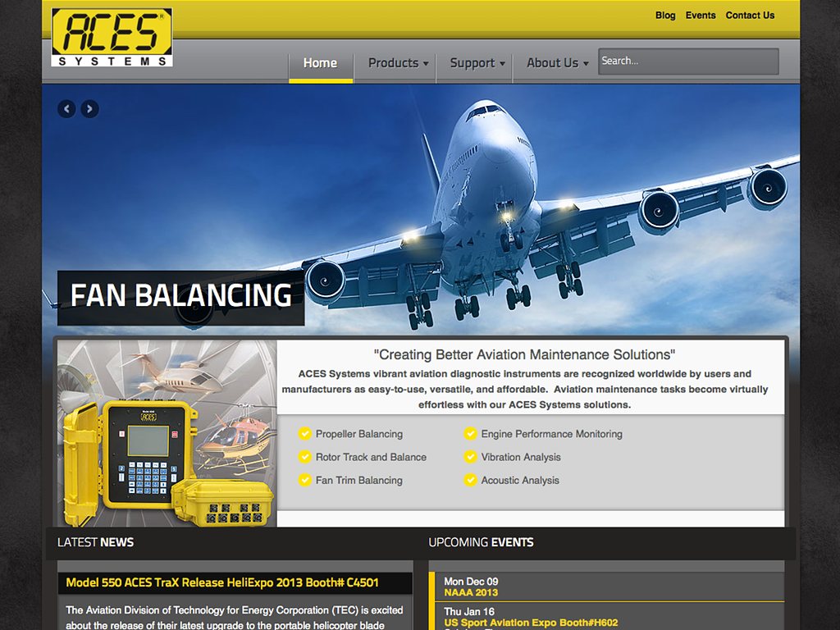Click the Thu Jan 16 event date
840x630 pixels.
[468, 611]
